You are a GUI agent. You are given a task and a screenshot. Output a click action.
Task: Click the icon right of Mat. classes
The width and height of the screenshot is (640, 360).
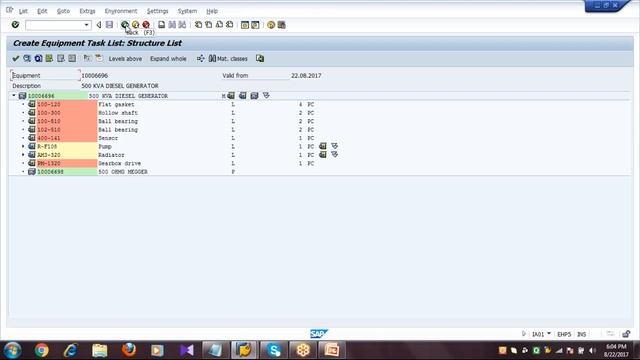point(260,58)
